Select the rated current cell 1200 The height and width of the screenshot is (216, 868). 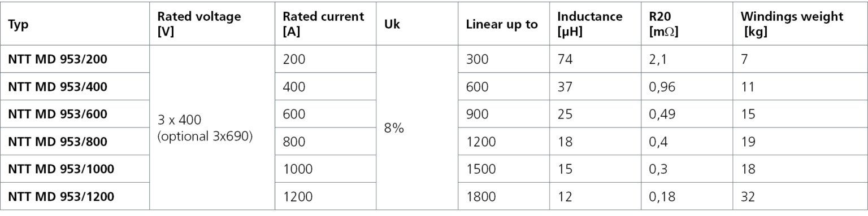[297, 197]
